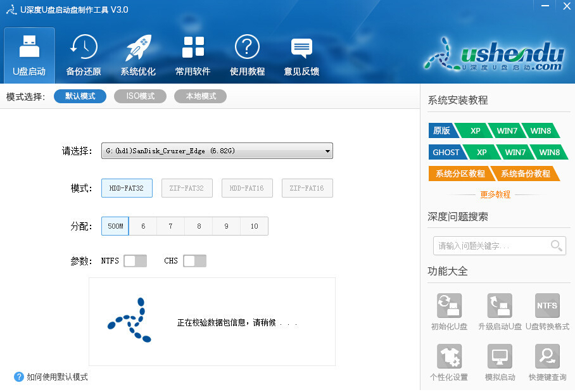
Task: Enable the NTFS parameter switch
Action: tap(136, 260)
